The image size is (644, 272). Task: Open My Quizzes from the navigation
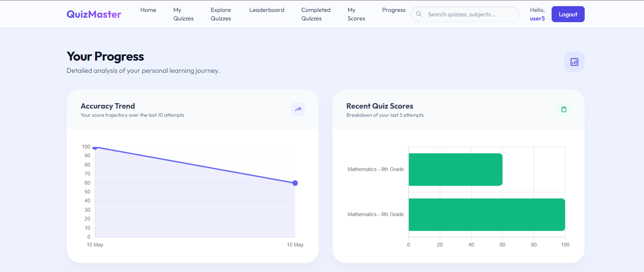point(183,14)
